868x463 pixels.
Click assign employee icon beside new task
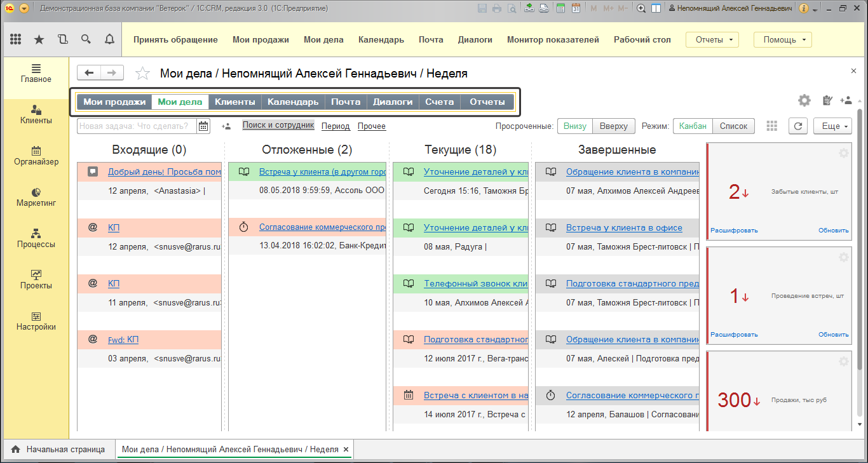[226, 126]
